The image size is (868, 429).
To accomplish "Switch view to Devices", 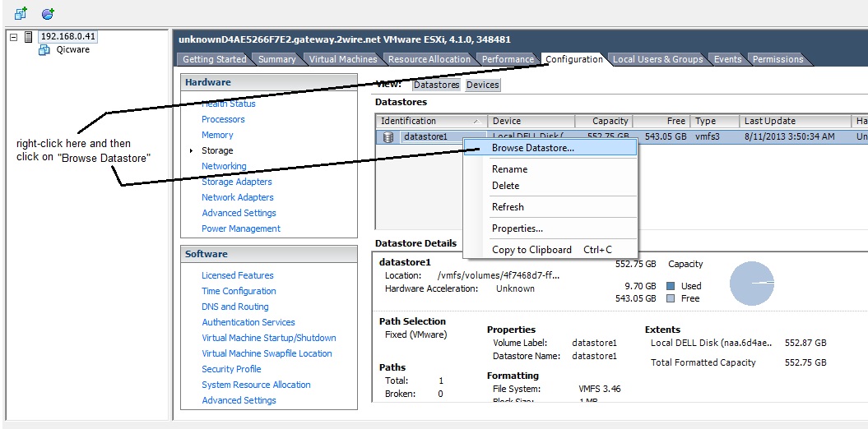I will point(483,85).
